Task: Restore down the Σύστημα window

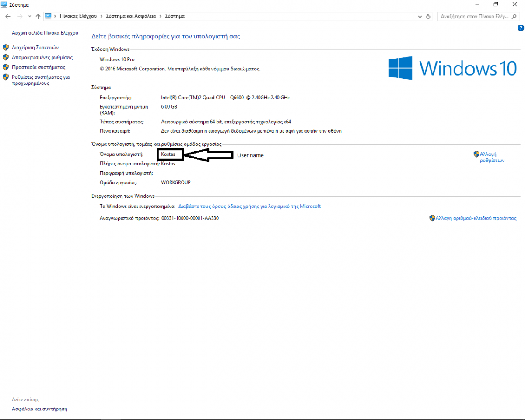Action: tap(496, 4)
